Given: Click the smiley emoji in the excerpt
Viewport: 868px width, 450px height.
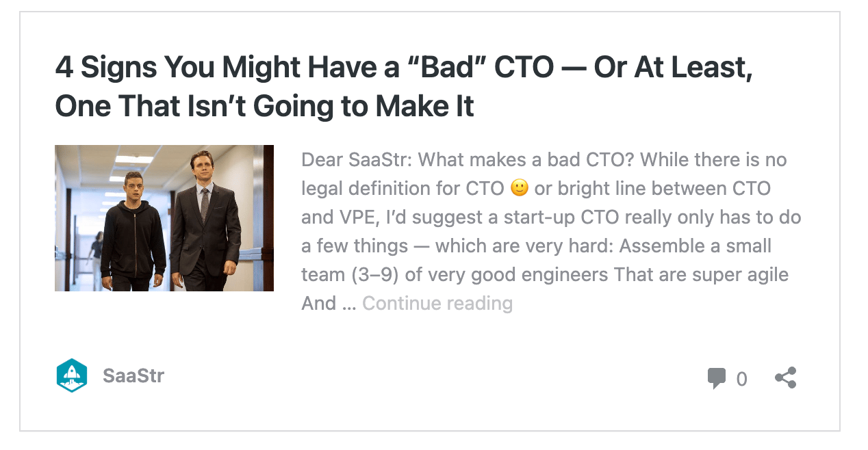Looking at the screenshot, I should point(520,188).
